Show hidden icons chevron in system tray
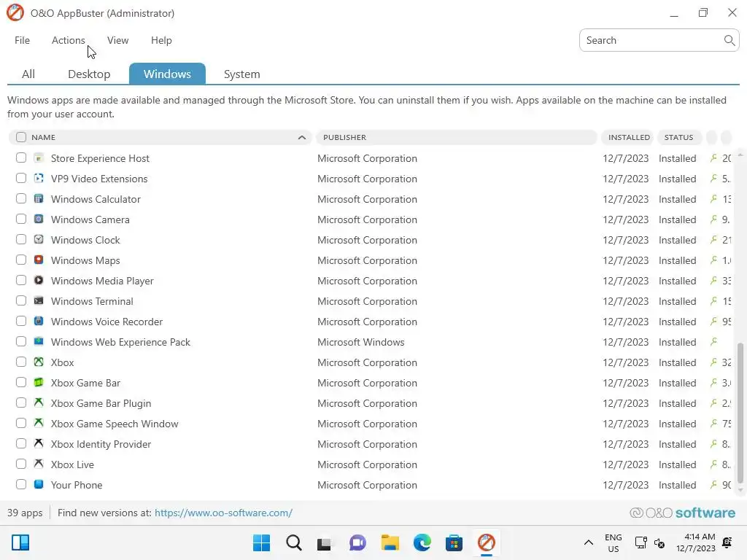 click(x=589, y=542)
